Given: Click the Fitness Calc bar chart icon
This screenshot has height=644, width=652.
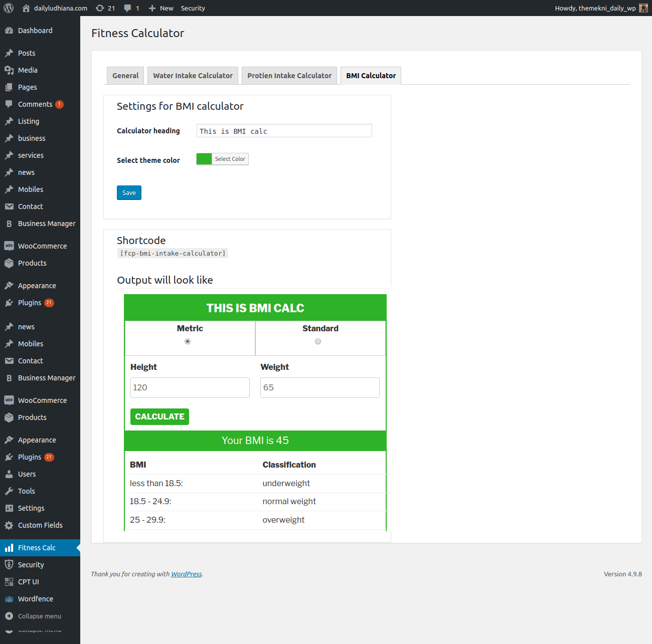Looking at the screenshot, I should (9, 548).
